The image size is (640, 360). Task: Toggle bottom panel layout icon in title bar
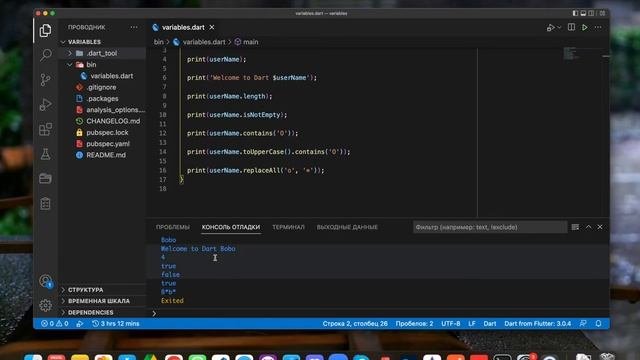coord(583,13)
